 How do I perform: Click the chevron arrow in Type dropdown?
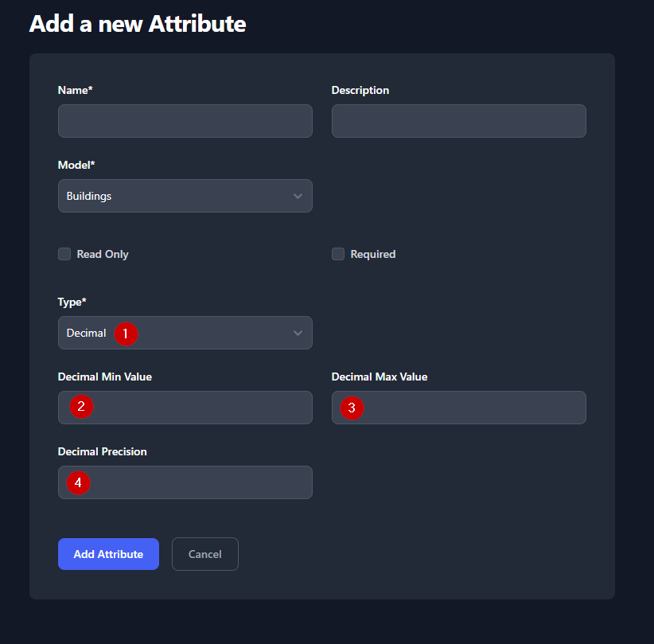298,333
